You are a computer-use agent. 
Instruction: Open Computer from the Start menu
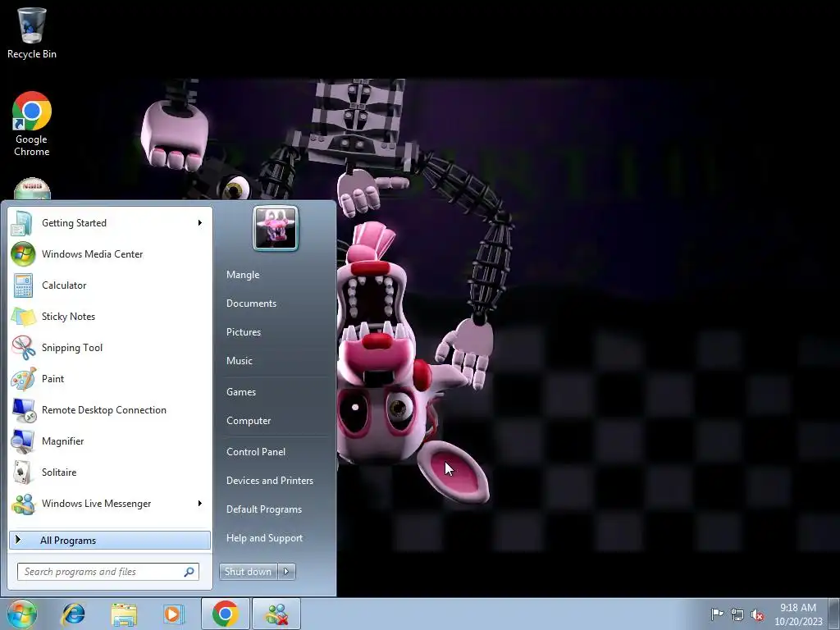(249, 421)
